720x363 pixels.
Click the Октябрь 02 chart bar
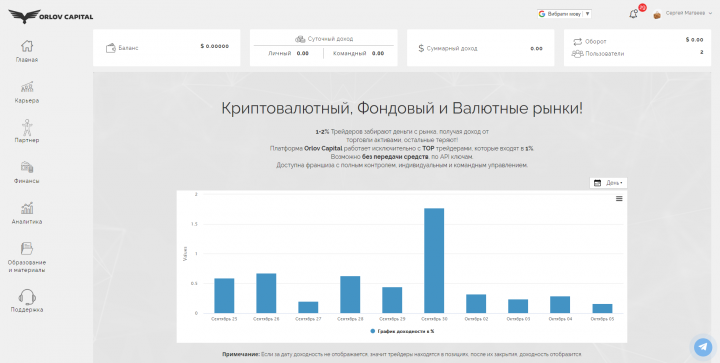click(476, 304)
